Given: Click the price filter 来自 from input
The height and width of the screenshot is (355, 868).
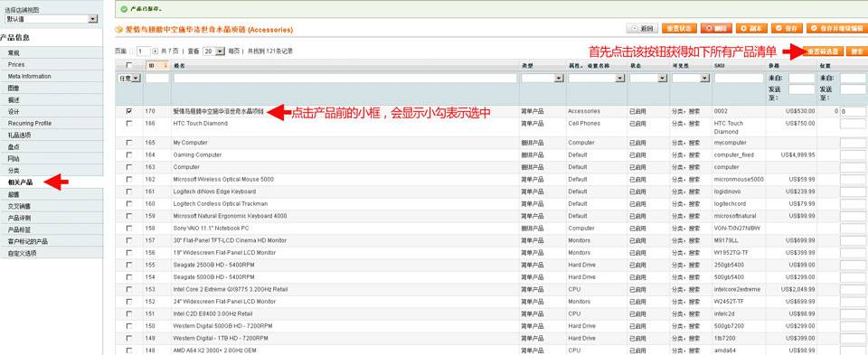Looking at the screenshot, I should point(802,79).
